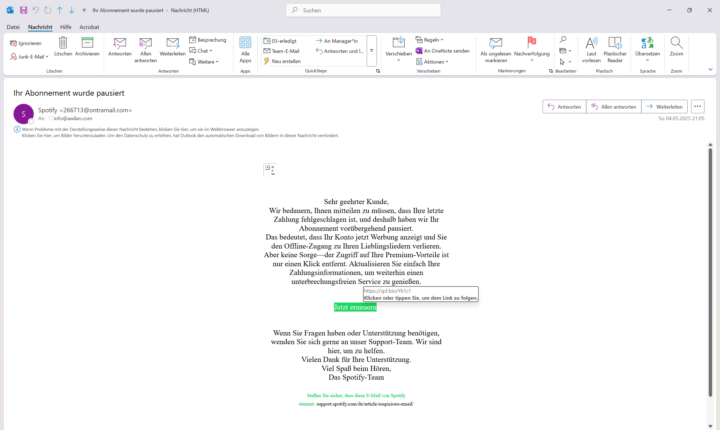The height and width of the screenshot is (430, 720).
Task: Switch to the Acrobat tab
Action: (x=89, y=27)
